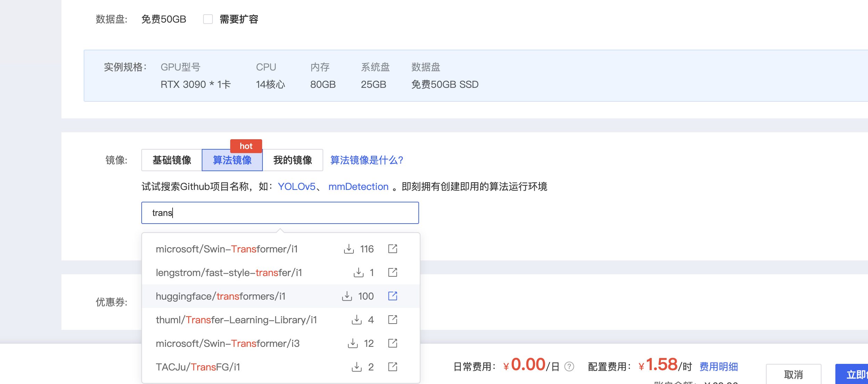Screen dimensions: 868x384
Task: Open external link for thuml/Transfer-Learning-Library/i1
Action: click(392, 319)
